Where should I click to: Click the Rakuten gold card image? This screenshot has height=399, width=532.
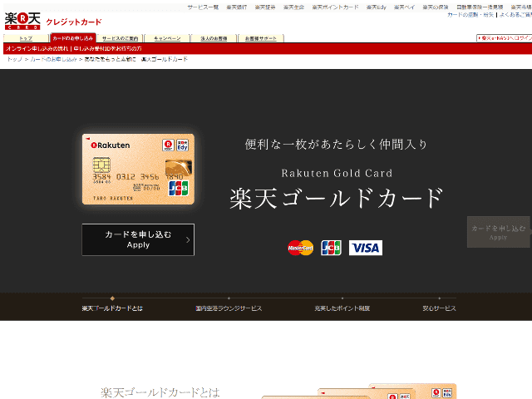[138, 169]
